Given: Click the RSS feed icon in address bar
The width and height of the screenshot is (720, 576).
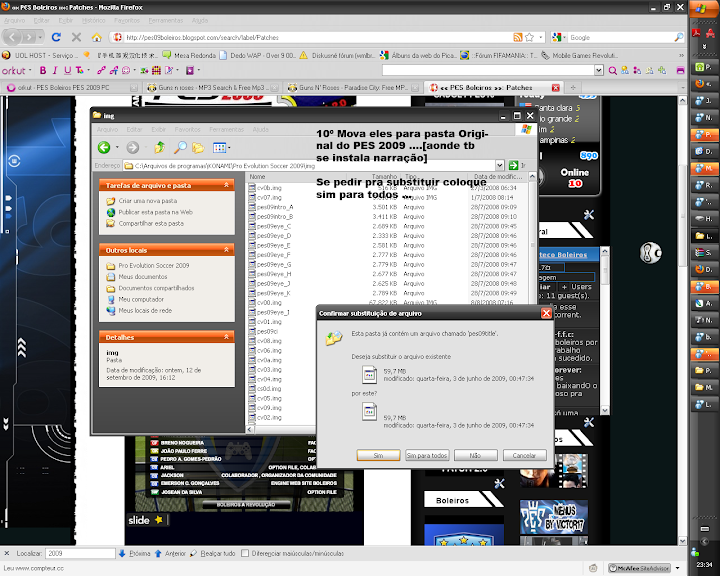Looking at the screenshot, I should tap(518, 37).
